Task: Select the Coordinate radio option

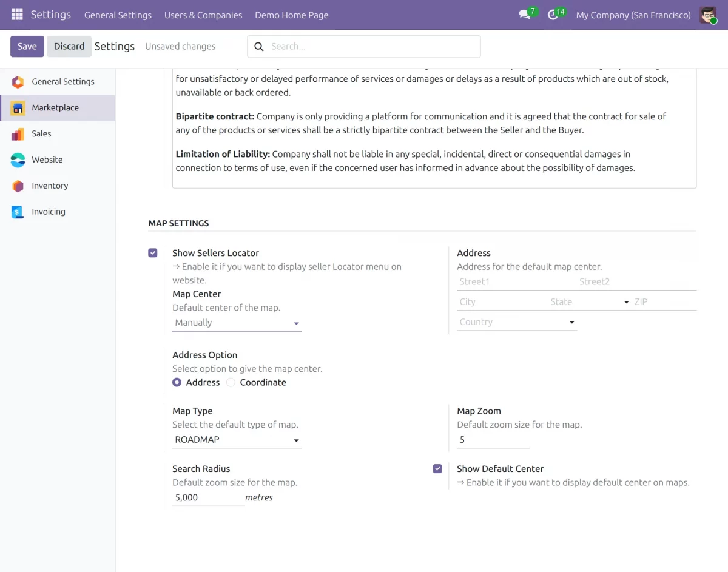Action: [x=231, y=382]
